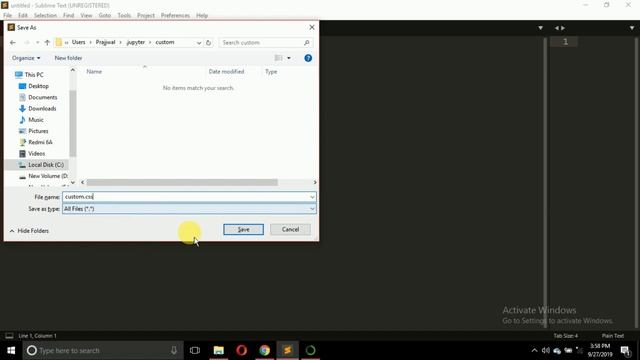Sort by the Name column header
Viewport: 640px width, 360px height.
(94, 71)
